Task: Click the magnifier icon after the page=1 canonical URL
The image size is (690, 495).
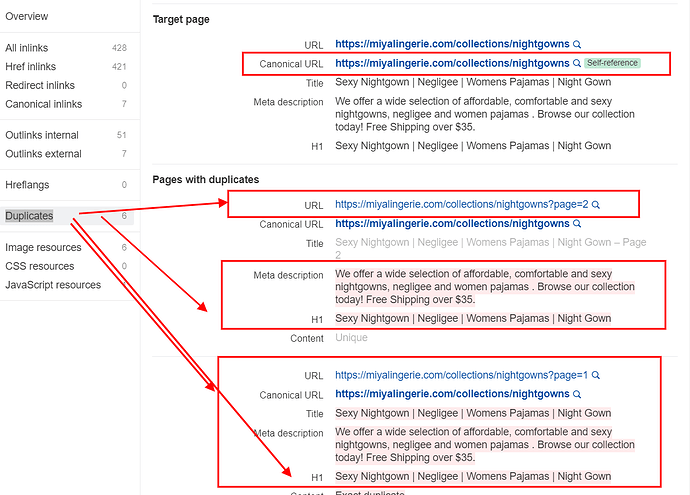Action: point(577,394)
